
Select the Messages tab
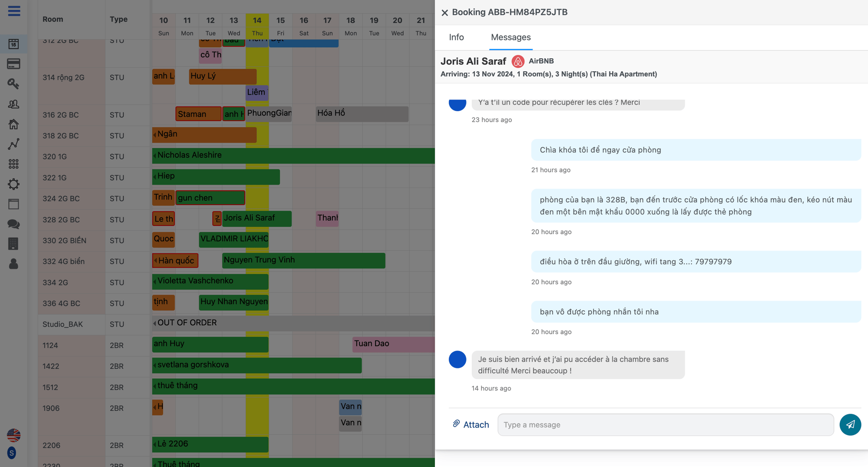pos(510,37)
